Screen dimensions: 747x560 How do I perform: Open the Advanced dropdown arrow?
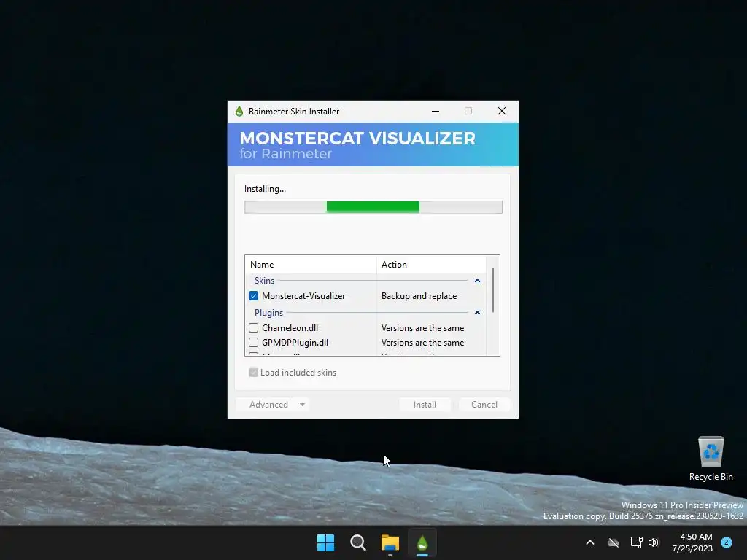click(302, 405)
